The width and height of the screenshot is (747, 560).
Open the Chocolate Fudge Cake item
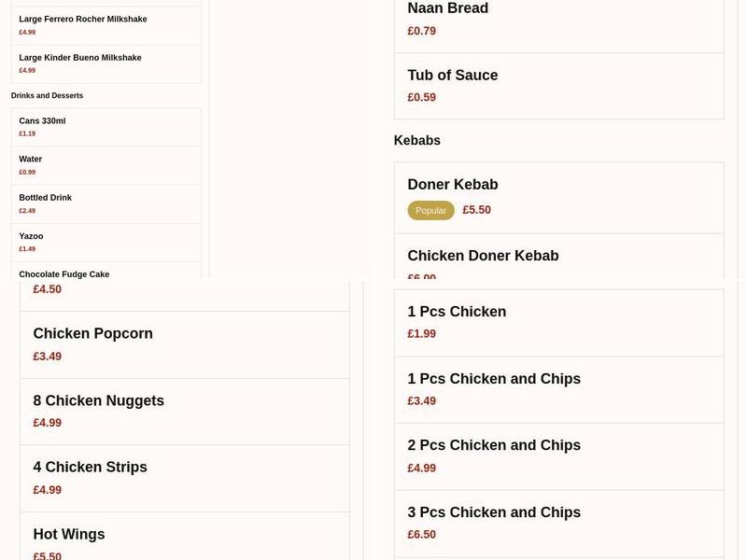[x=63, y=273]
